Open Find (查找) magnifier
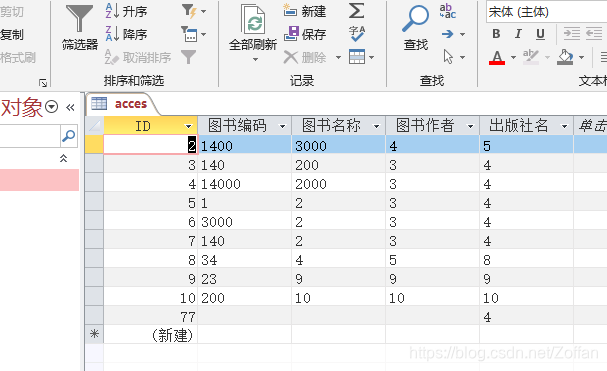The height and width of the screenshot is (371, 607). pos(416,28)
